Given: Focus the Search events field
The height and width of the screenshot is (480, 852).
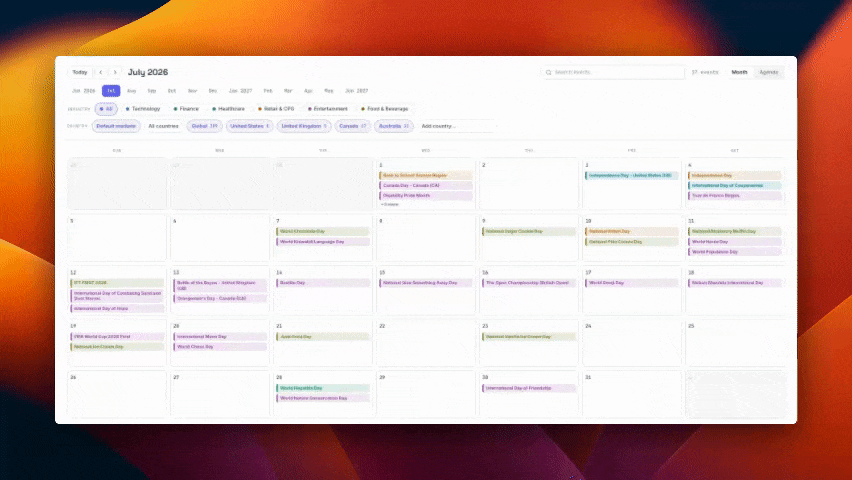Looking at the screenshot, I should pyautogui.click(x=613, y=72).
